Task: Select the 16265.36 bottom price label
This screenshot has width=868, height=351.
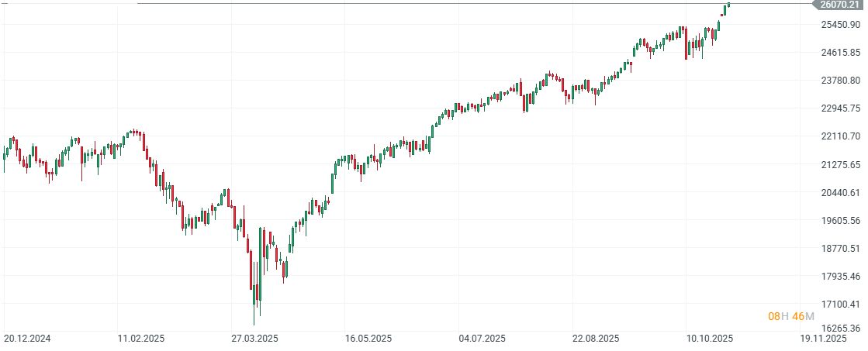Action: 841,329
